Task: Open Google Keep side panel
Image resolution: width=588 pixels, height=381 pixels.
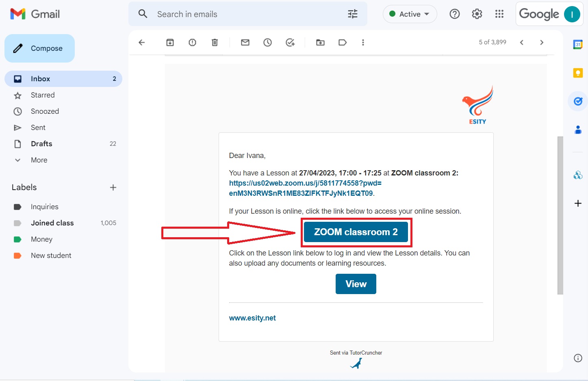Action: 578,73
